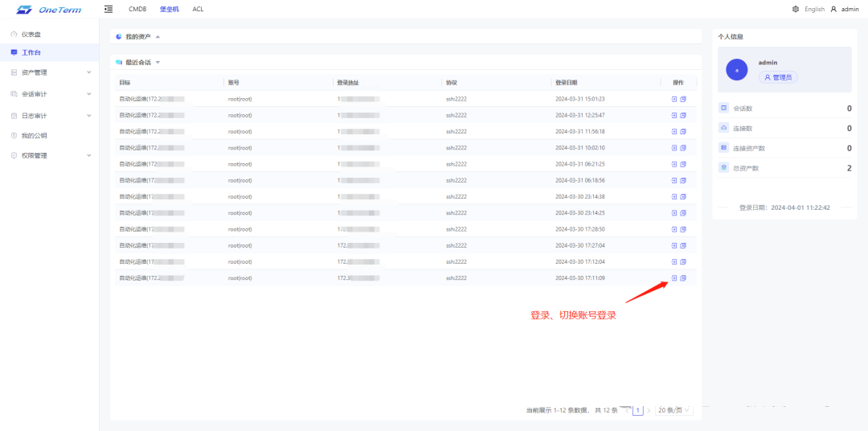This screenshot has width=868, height=431.
Task: Click pagination page number 1
Action: (x=638, y=410)
